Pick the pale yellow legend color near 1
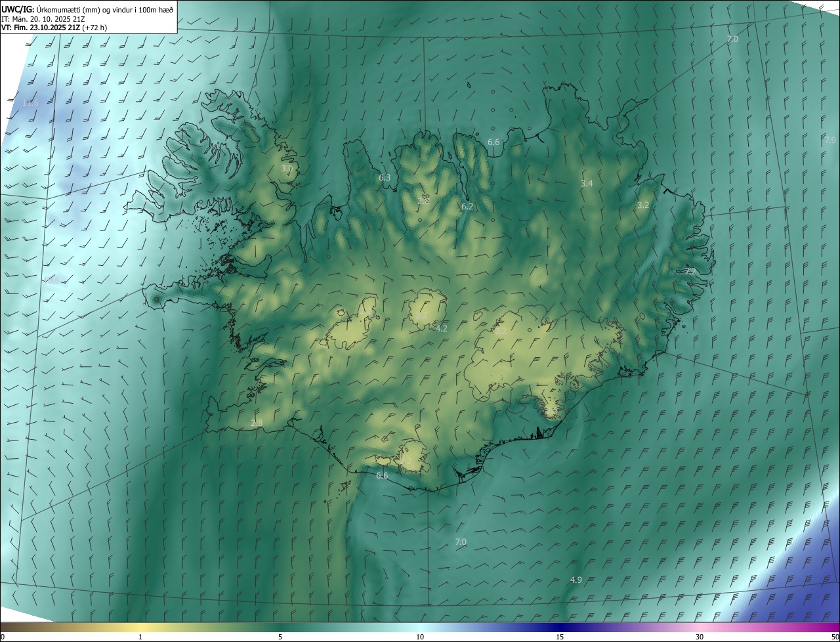 click(x=140, y=627)
